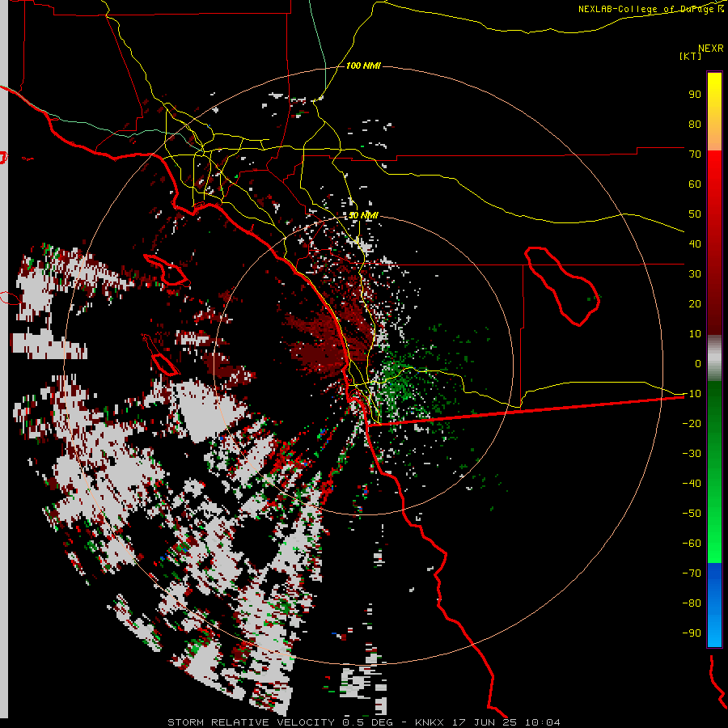Viewport: 728px width, 728px height.
Task: Click the -30 tick label on the scale
Action: click(692, 454)
